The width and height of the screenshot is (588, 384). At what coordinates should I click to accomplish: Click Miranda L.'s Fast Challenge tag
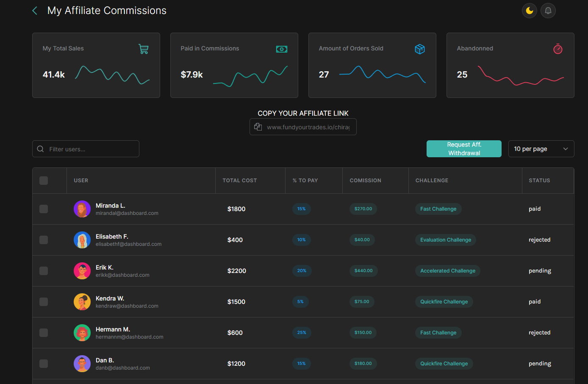pyautogui.click(x=438, y=209)
